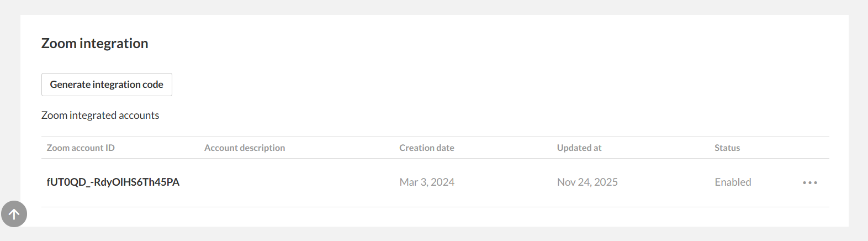This screenshot has width=868, height=241.
Task: Click the year 2024 in the Creation date cell
Action: [x=442, y=182]
